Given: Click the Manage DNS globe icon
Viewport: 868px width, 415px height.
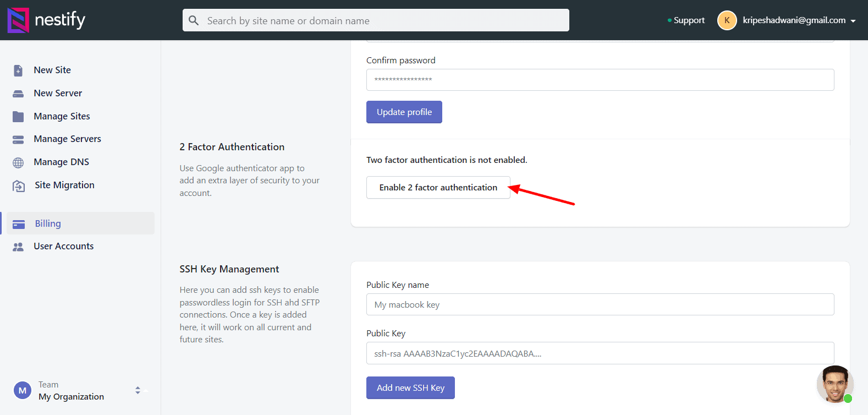Looking at the screenshot, I should tap(18, 162).
